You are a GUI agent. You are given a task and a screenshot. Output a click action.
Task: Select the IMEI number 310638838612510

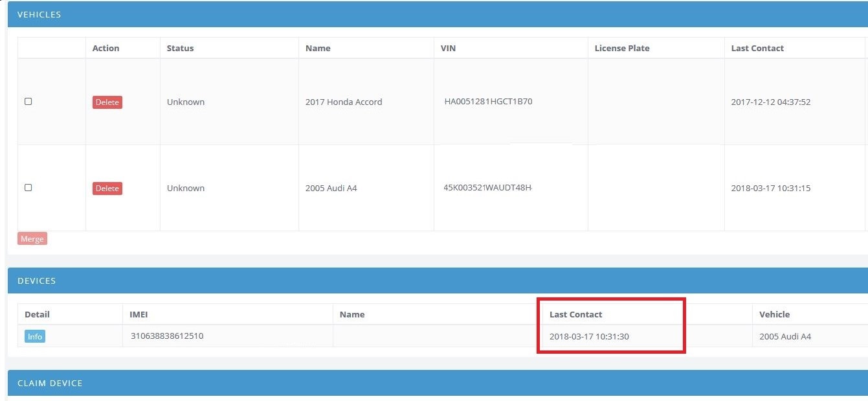coord(166,336)
